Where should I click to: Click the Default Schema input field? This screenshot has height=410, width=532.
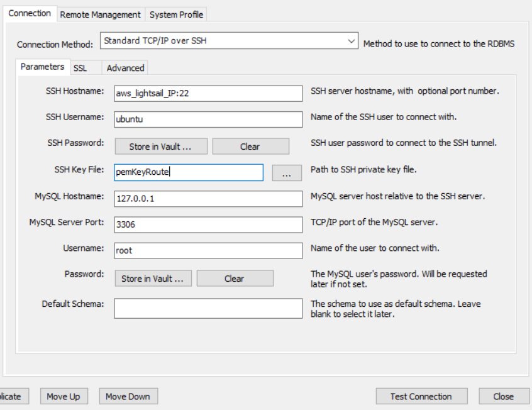[x=208, y=309]
